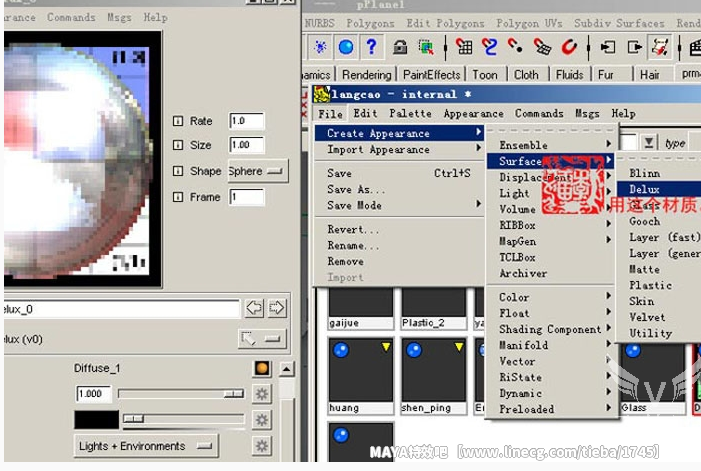The height and width of the screenshot is (471, 701).
Task: Click the snap to point icon
Action: point(516,46)
